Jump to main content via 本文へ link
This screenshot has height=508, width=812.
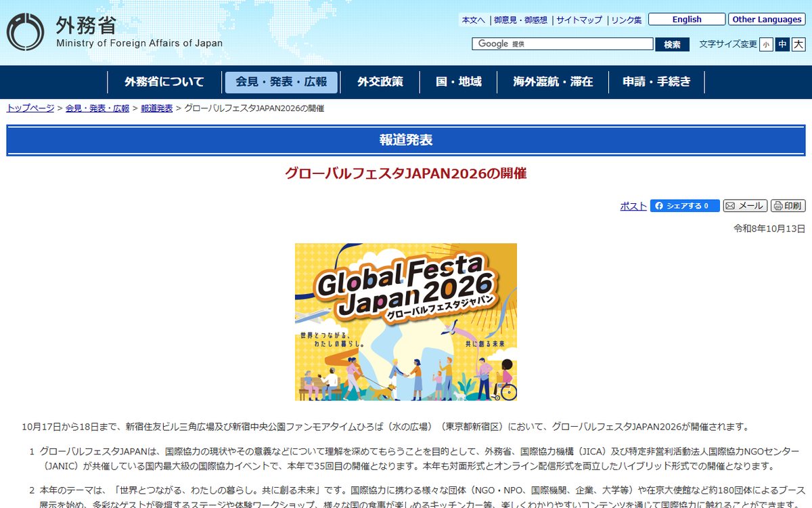[474, 20]
